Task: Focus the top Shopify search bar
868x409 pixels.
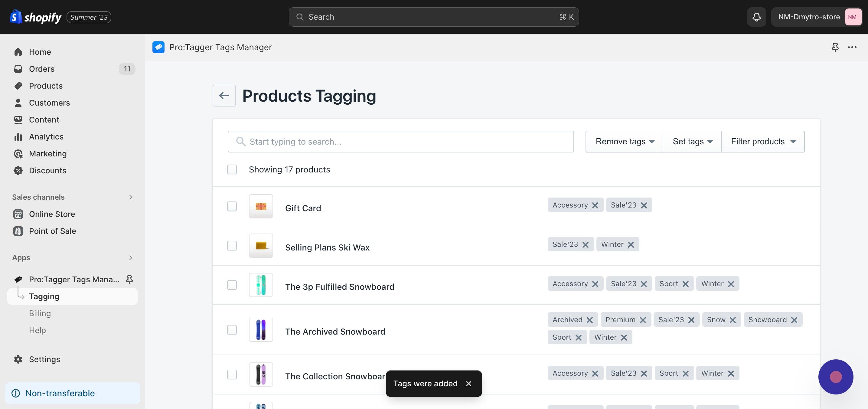Action: click(x=434, y=17)
